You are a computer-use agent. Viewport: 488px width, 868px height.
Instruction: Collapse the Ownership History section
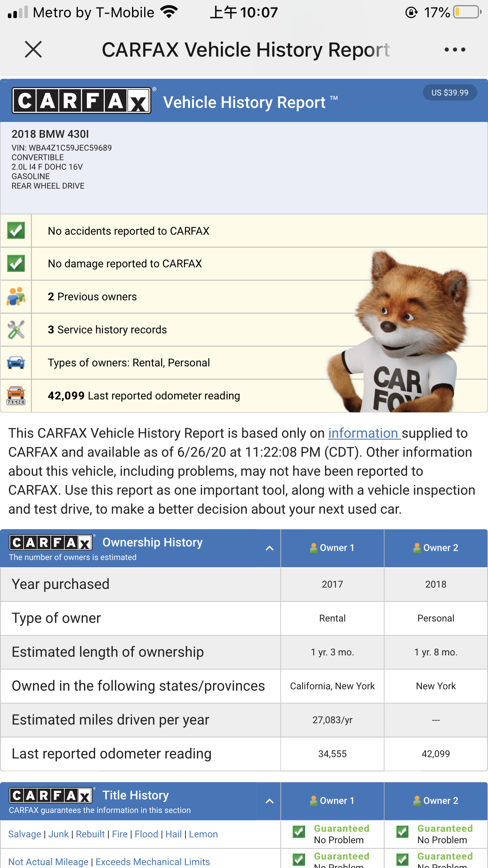tap(270, 548)
